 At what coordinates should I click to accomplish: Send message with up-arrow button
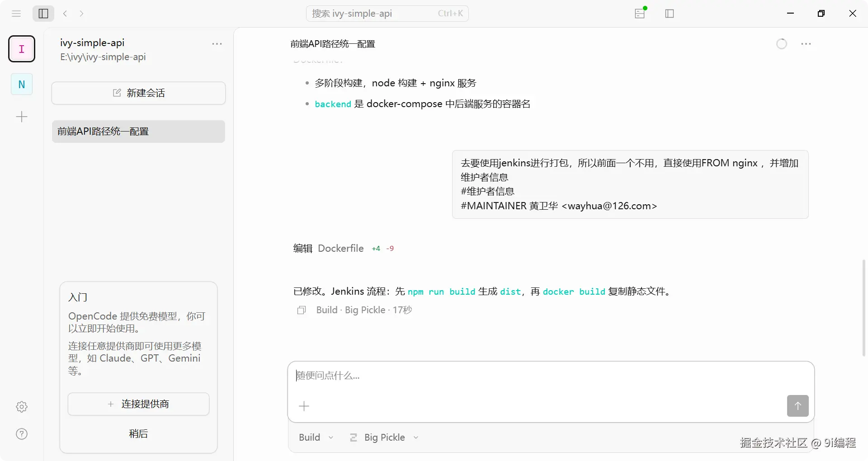[x=798, y=406]
